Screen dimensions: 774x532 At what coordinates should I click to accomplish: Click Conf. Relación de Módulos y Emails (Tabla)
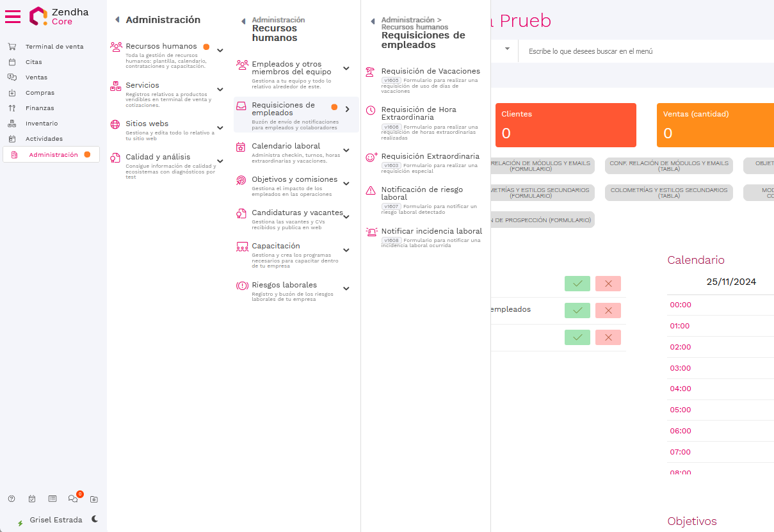pyautogui.click(x=669, y=166)
